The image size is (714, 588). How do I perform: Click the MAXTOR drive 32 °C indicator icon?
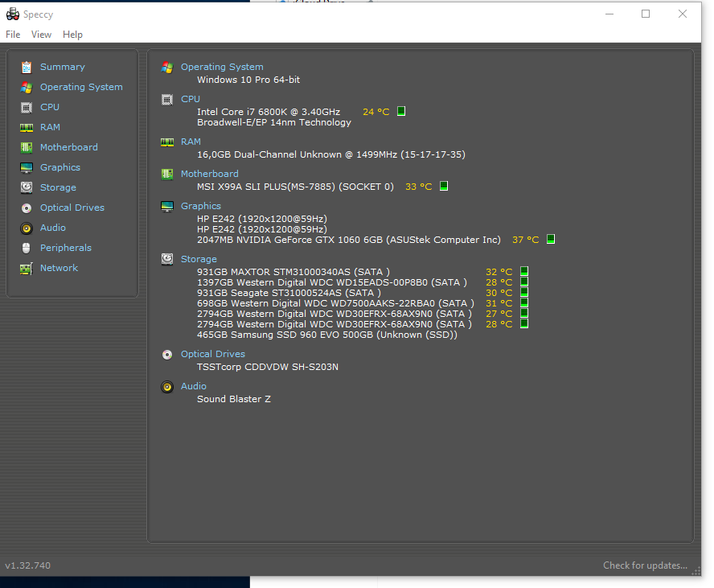(x=524, y=271)
